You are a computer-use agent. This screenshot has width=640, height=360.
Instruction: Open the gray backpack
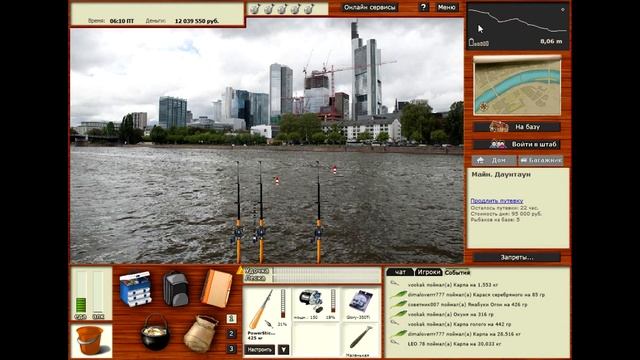(176, 289)
